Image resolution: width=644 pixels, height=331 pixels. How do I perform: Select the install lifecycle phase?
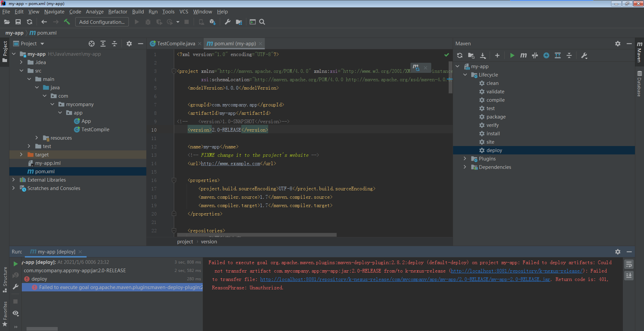(x=493, y=134)
